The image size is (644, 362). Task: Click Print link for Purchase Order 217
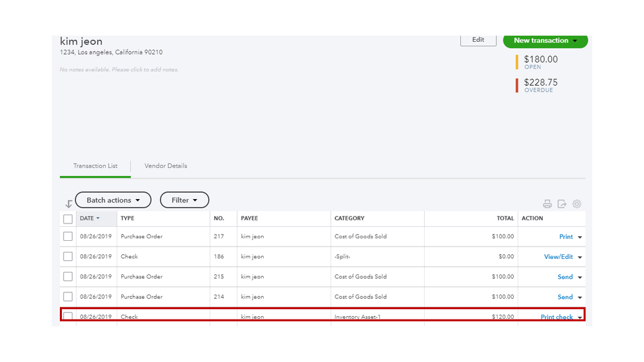(x=565, y=237)
